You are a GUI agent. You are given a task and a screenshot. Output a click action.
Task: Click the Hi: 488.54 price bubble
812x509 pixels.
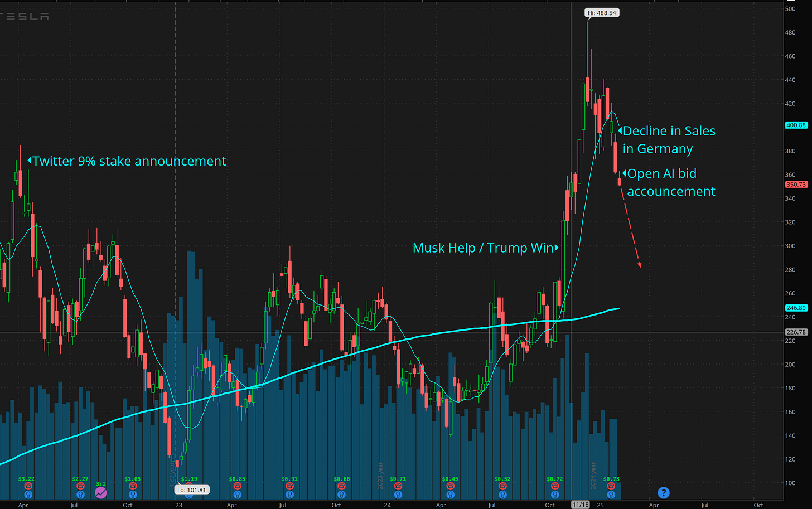[x=602, y=13]
